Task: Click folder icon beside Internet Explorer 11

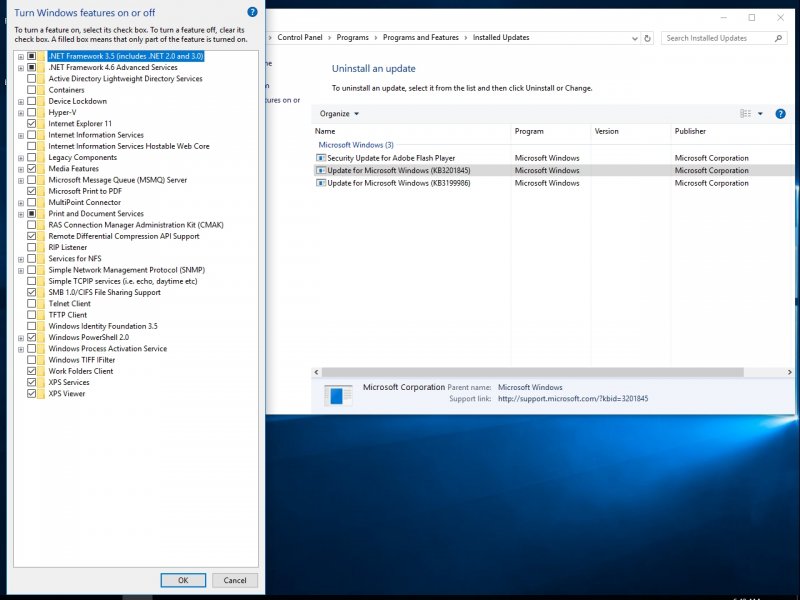Action: click(41, 123)
